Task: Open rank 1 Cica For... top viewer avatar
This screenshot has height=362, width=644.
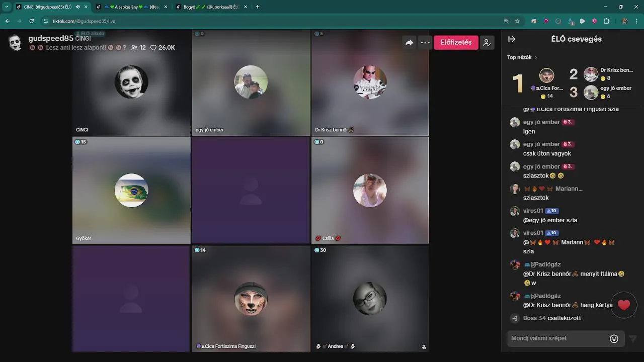Action: tap(546, 76)
